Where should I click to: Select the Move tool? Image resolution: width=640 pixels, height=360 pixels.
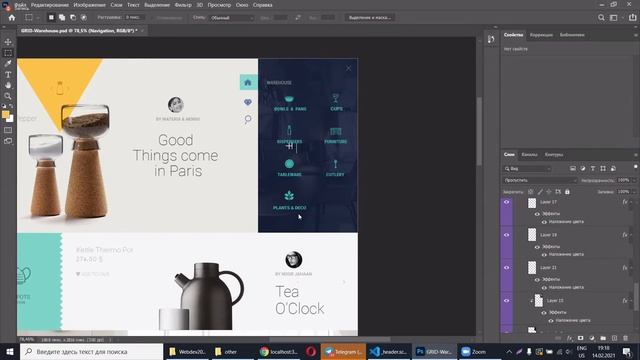[x=8, y=42]
